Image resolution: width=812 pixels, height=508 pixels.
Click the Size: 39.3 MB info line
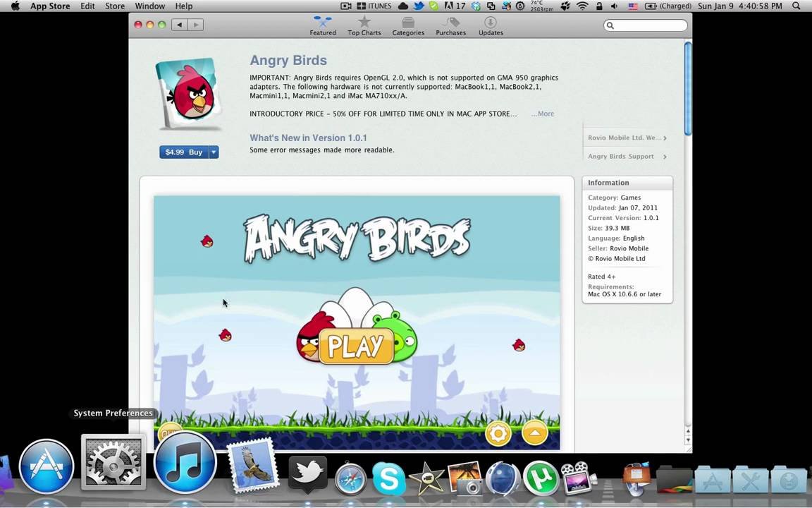click(x=608, y=228)
